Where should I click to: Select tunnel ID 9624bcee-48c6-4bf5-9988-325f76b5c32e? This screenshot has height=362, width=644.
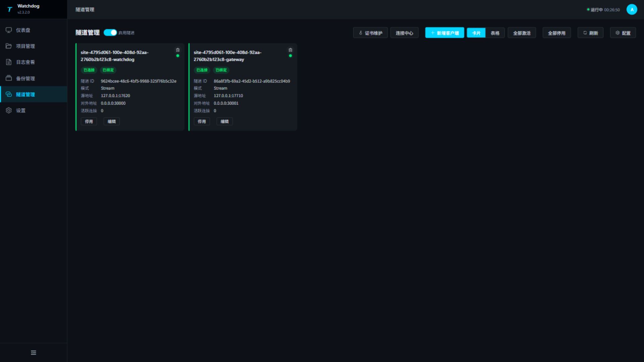[x=139, y=81]
